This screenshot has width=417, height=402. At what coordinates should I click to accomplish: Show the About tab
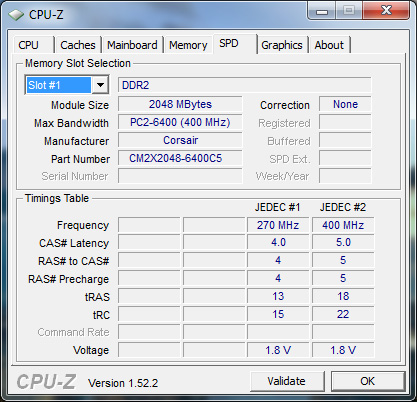[x=329, y=45]
